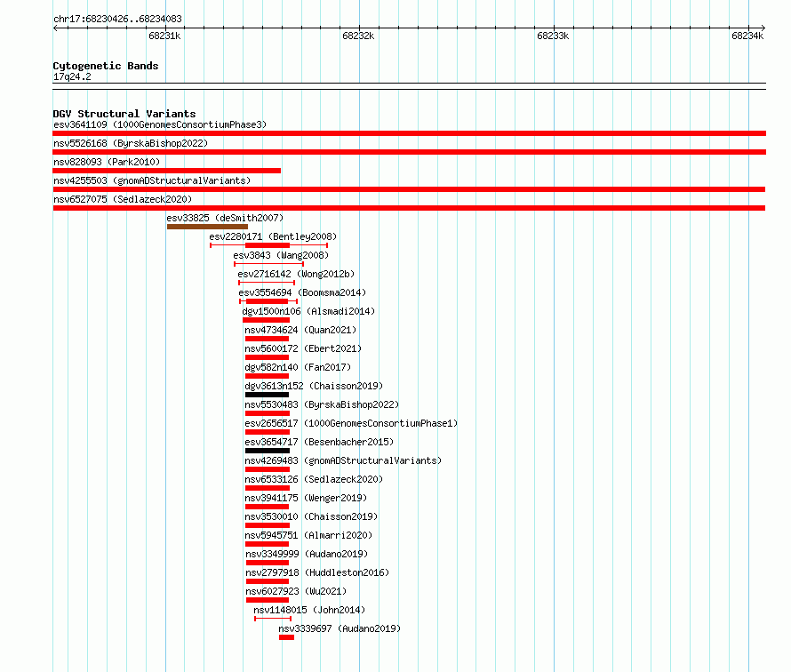Click nsv6027923 (Wu2021) label

(296, 591)
